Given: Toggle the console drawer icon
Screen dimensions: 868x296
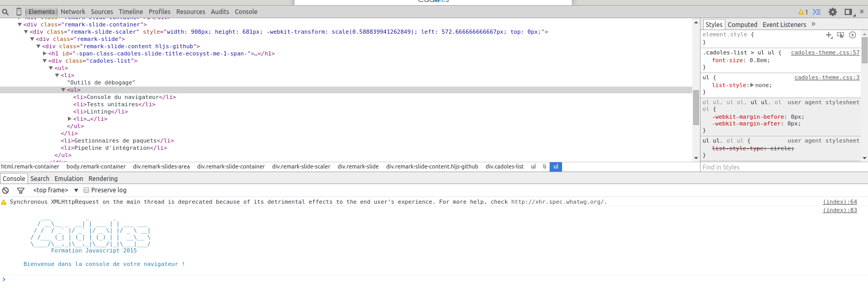Looking at the screenshot, I should pyautogui.click(x=817, y=12).
